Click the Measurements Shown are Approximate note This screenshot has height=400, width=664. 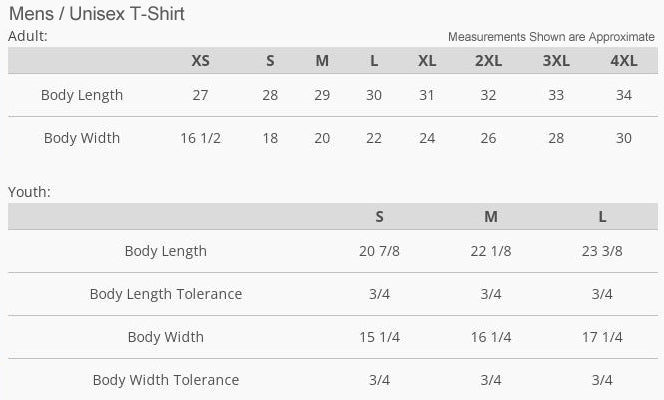pyautogui.click(x=551, y=37)
